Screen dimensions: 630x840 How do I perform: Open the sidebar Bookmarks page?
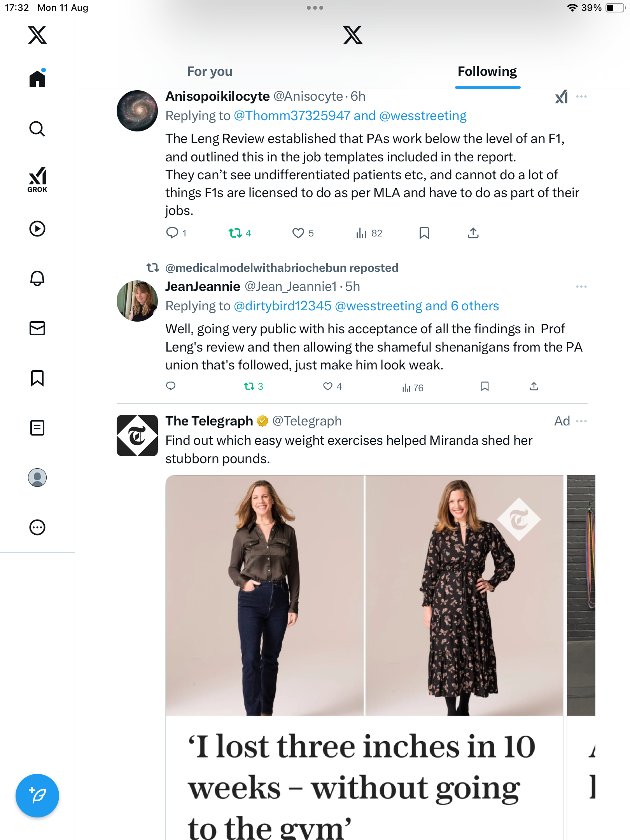[37, 378]
